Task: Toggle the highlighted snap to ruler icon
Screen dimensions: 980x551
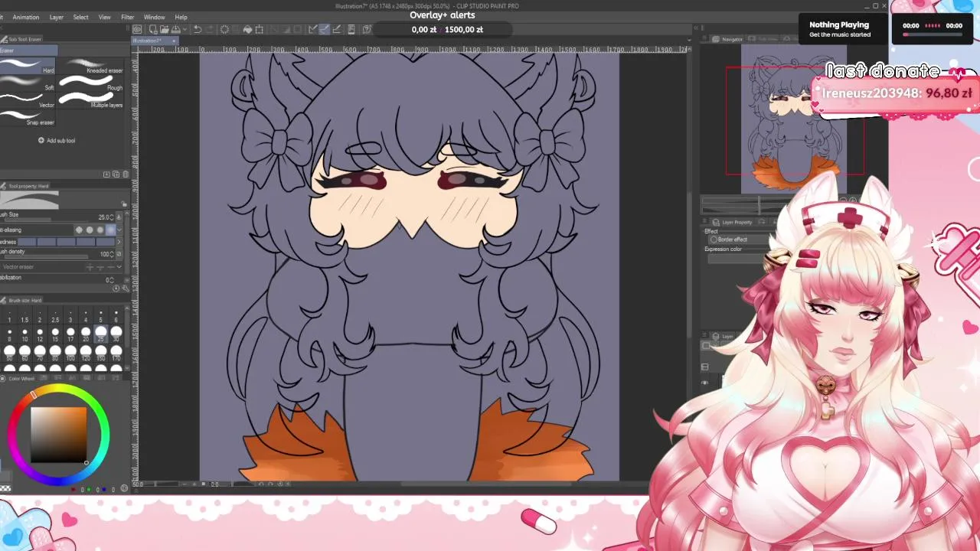Action: click(x=324, y=30)
